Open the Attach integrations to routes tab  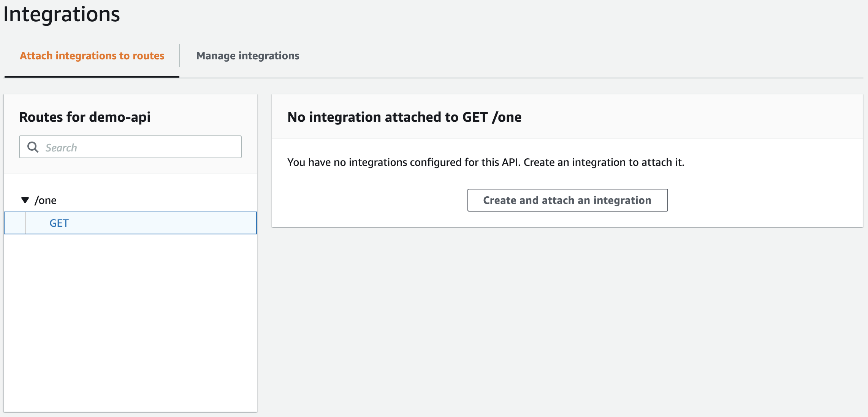pyautogui.click(x=92, y=56)
